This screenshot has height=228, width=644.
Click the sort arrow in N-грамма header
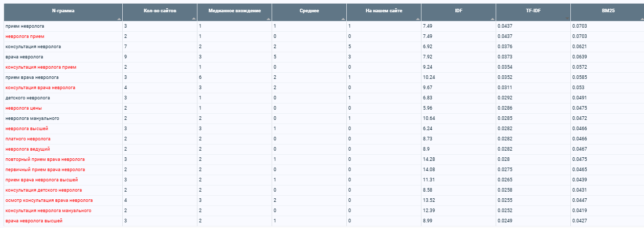click(x=119, y=18)
